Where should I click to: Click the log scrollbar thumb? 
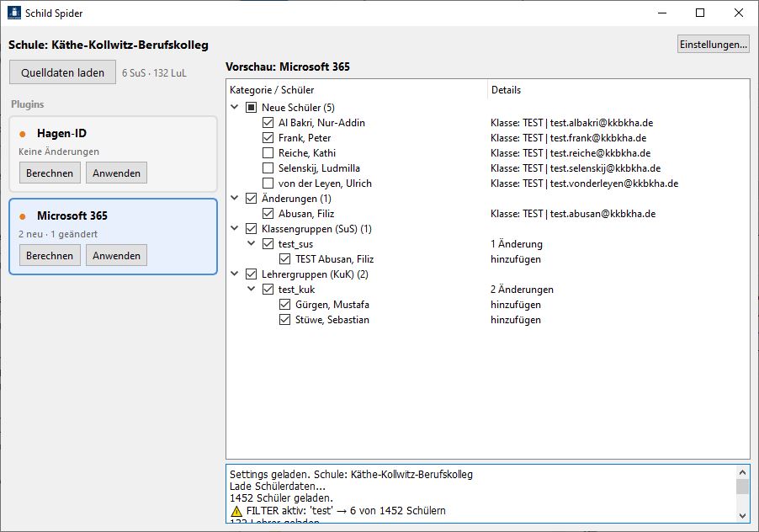pyautogui.click(x=742, y=487)
